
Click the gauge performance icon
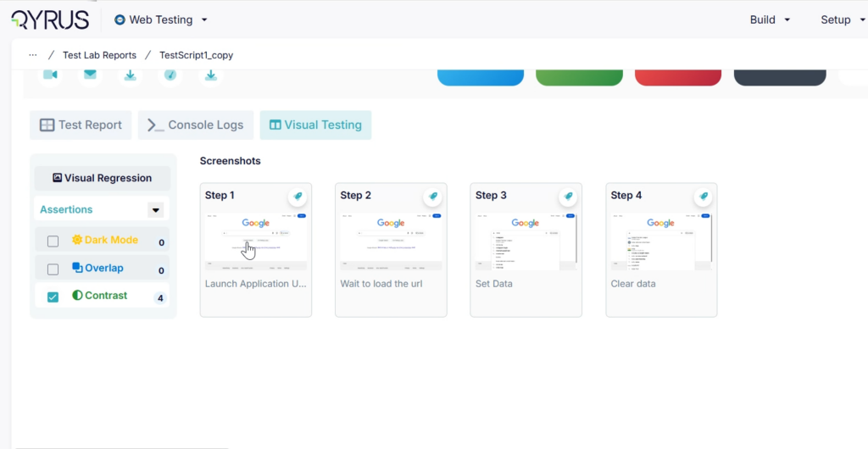click(x=170, y=75)
